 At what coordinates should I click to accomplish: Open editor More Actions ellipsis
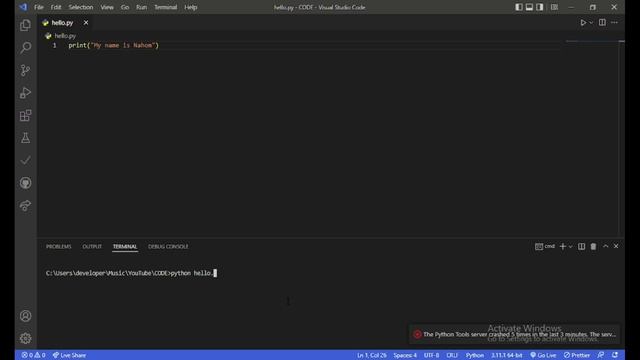614,22
